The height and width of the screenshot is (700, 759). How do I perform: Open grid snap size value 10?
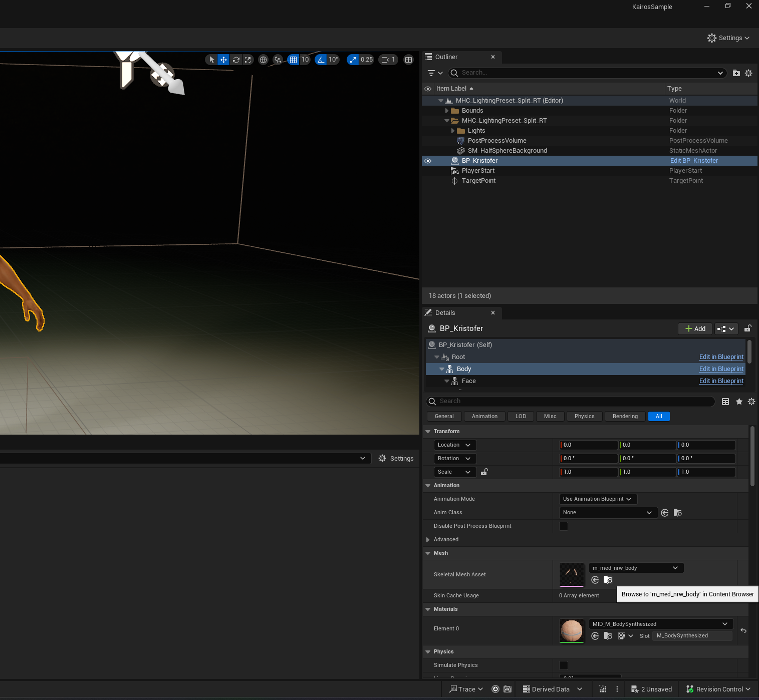point(305,60)
